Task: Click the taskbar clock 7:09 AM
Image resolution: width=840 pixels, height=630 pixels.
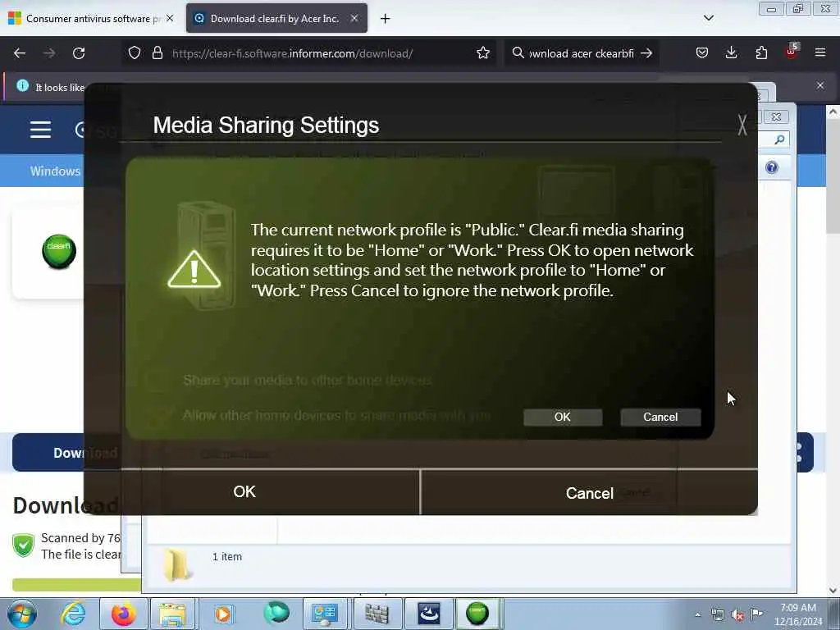Action: coord(798,614)
